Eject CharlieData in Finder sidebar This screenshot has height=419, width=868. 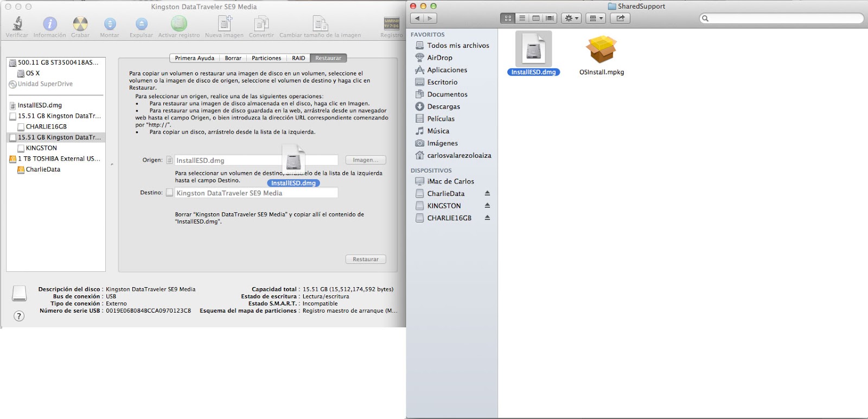coord(487,193)
